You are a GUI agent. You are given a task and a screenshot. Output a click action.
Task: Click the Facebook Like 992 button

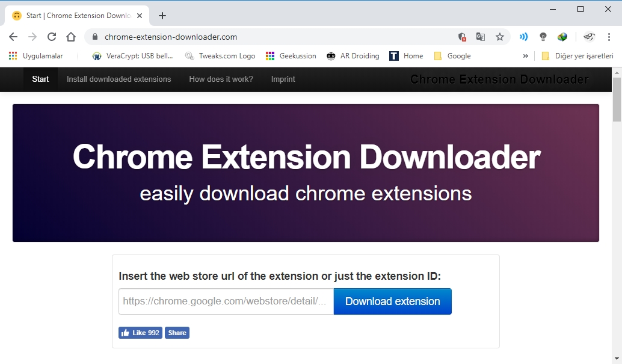coord(140,333)
